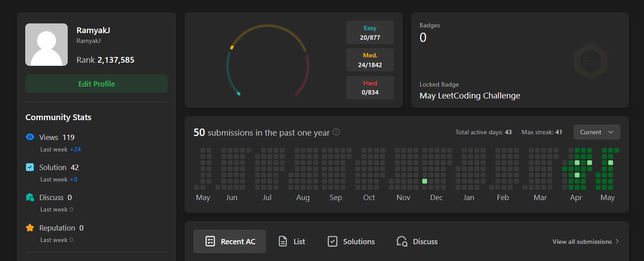Click the Locked Badge label
The image size is (644, 261).
tap(439, 84)
